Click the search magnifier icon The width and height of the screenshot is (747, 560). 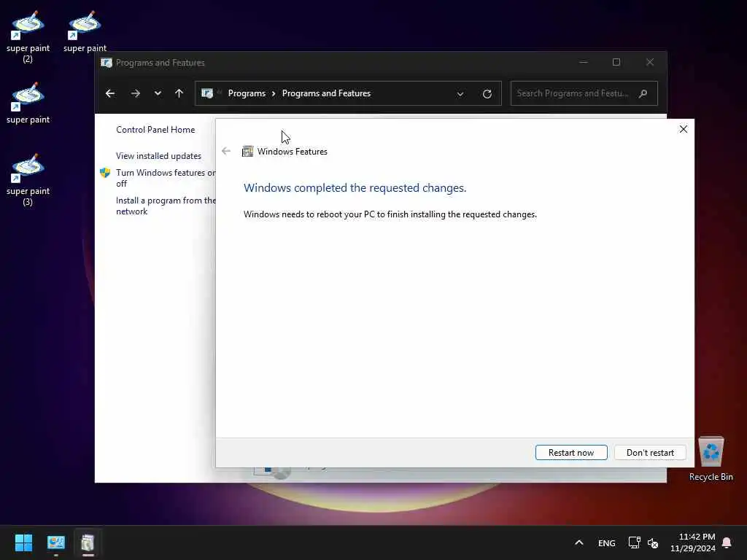point(643,93)
